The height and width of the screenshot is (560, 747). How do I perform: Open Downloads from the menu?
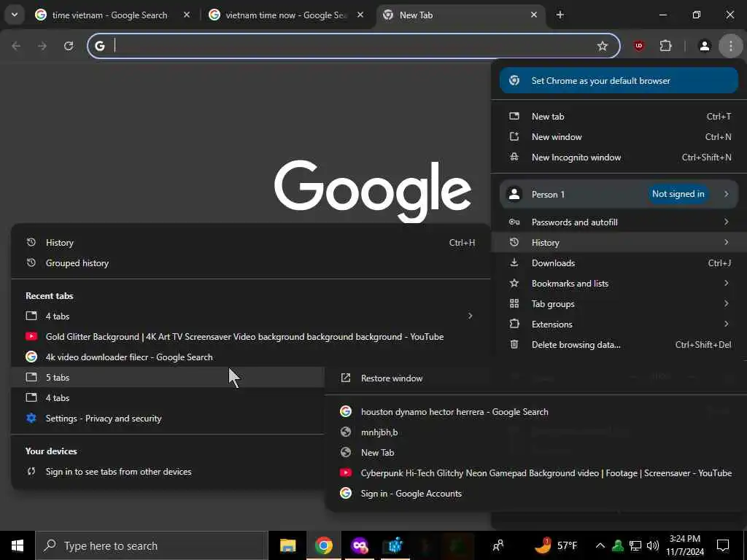click(x=619, y=262)
